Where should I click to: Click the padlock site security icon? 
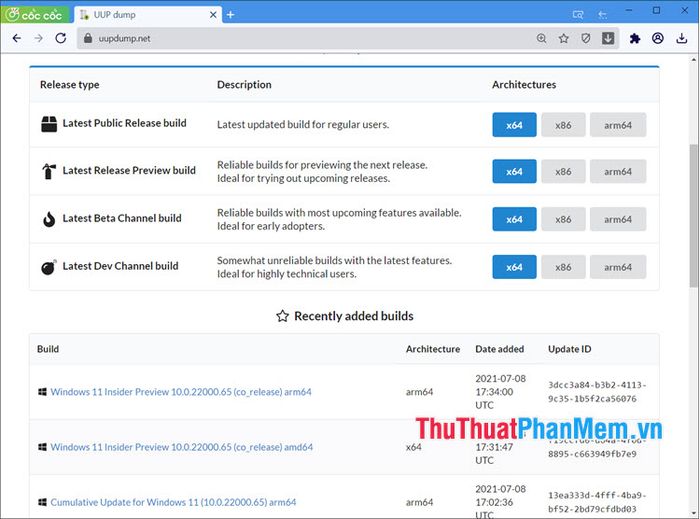pyautogui.click(x=88, y=38)
